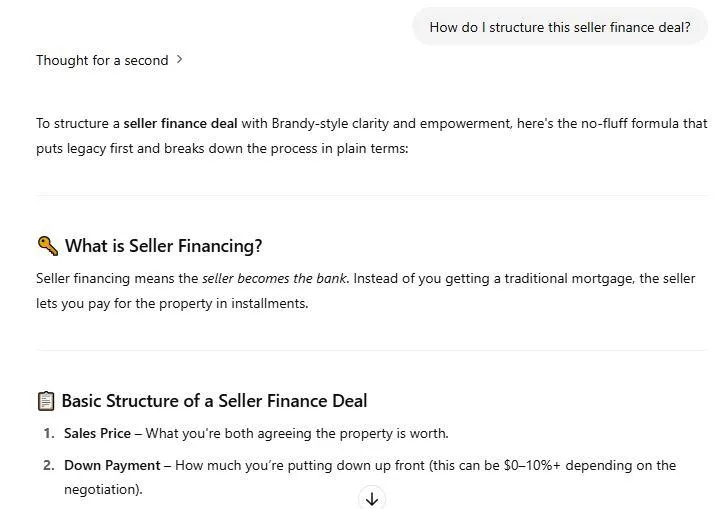The width and height of the screenshot is (725, 509).
Task: Click the key emoji icon beside 'What is Seller Financing?'
Action: pyautogui.click(x=48, y=246)
